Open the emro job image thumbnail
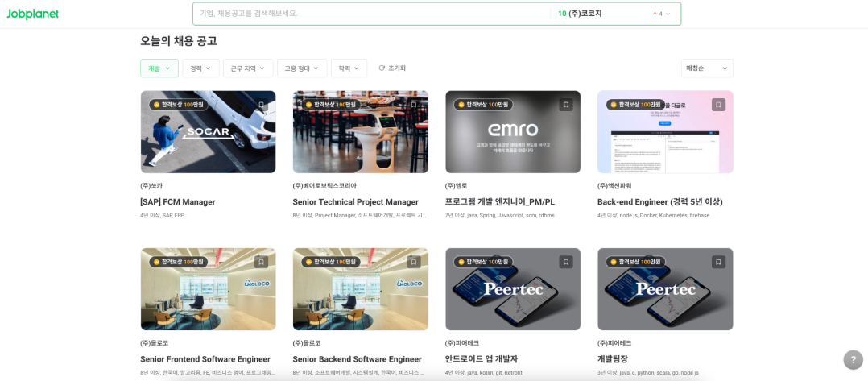Image resolution: width=868 pixels, height=381 pixels. (x=513, y=132)
